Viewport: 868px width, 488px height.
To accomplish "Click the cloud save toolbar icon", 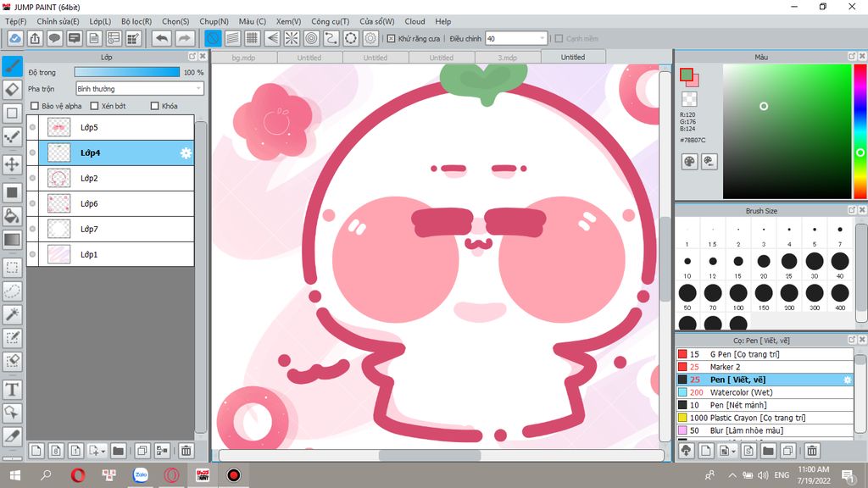I will coord(15,38).
